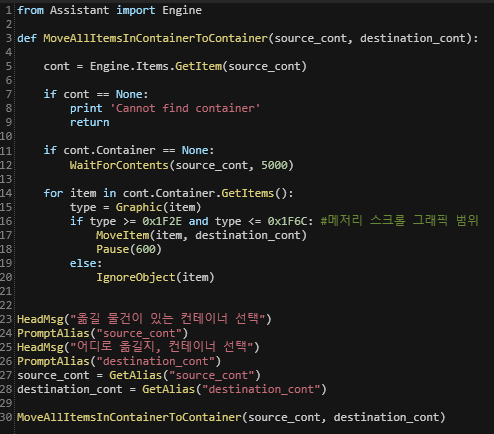Click the hex value 0x1F2E

click(162, 221)
